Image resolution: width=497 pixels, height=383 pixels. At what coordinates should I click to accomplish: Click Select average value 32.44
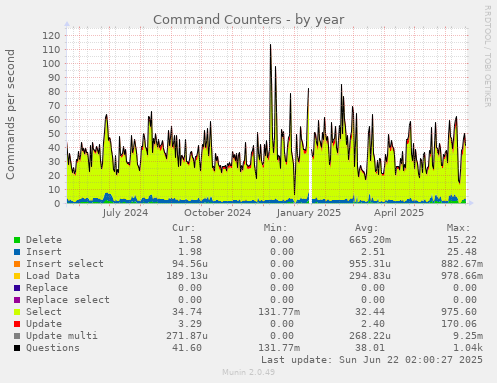[x=370, y=312]
